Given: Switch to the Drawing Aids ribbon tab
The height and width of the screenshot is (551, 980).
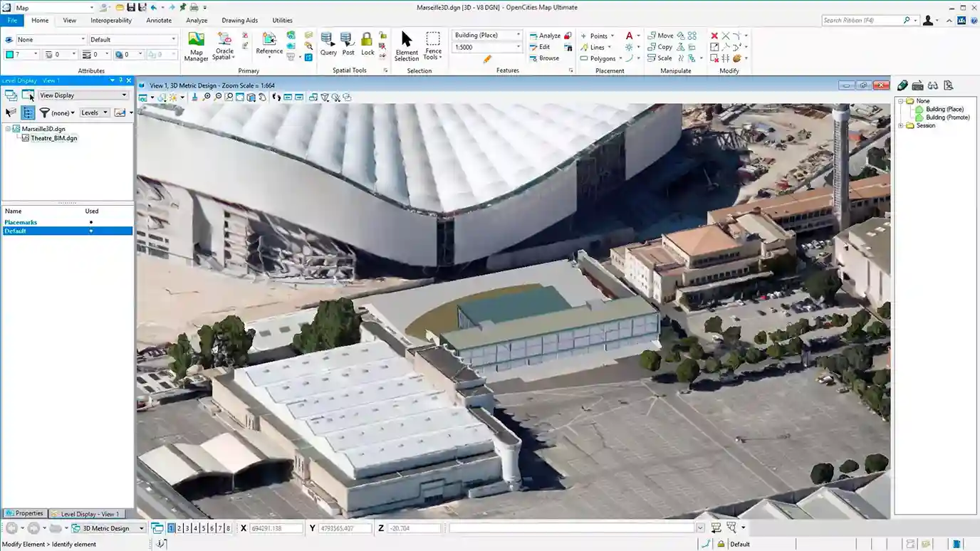Looking at the screenshot, I should coord(239,20).
